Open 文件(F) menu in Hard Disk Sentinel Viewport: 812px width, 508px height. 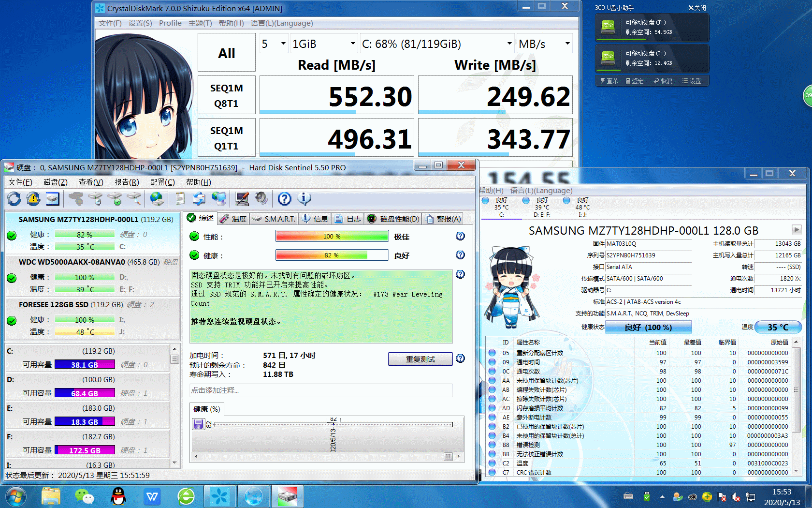pyautogui.click(x=20, y=182)
